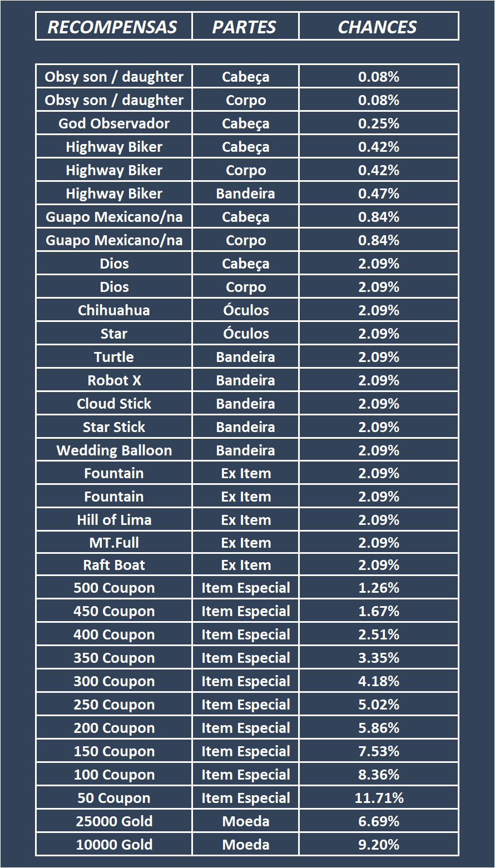Select the Wedding Balloon reward cell
This screenshot has height=868, width=495.
[114, 450]
